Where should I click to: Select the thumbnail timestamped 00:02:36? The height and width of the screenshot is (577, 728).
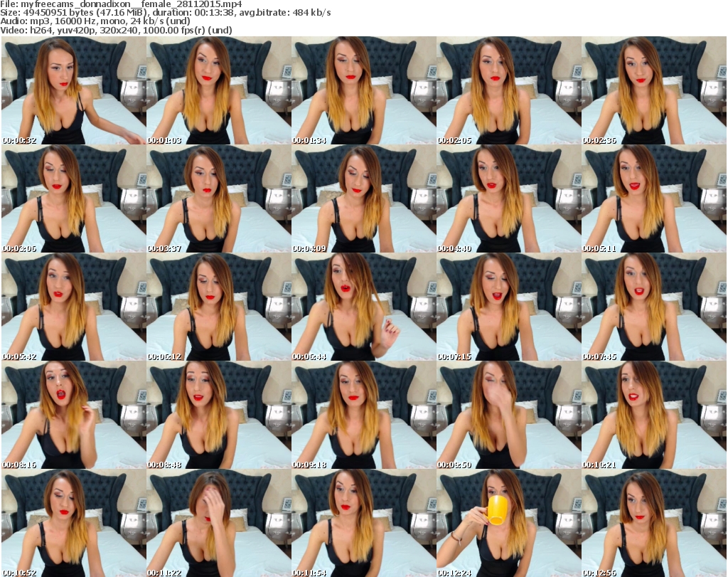(654, 90)
